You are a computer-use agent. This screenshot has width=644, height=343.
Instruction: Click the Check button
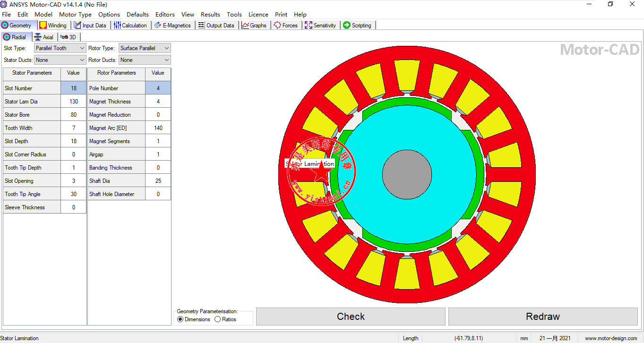[351, 317]
